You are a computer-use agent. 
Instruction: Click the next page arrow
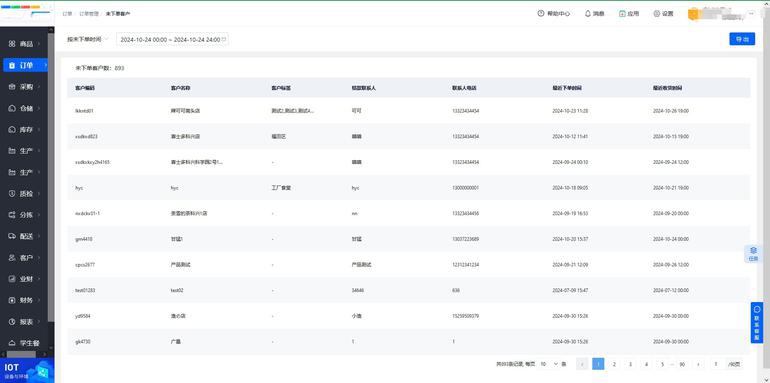coord(698,364)
